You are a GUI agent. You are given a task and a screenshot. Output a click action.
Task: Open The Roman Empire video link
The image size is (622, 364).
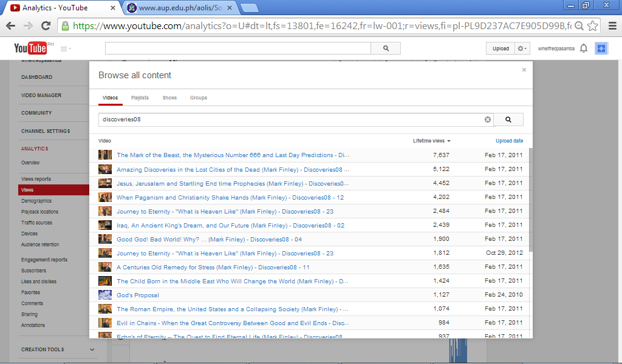(232, 309)
